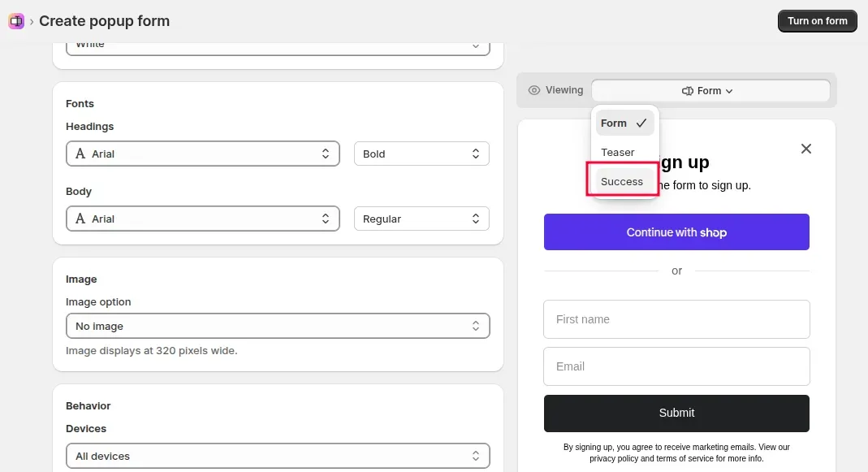868x472 pixels.
Task: Expand the Devices dropdown showing All devices
Action: pyautogui.click(x=278, y=456)
